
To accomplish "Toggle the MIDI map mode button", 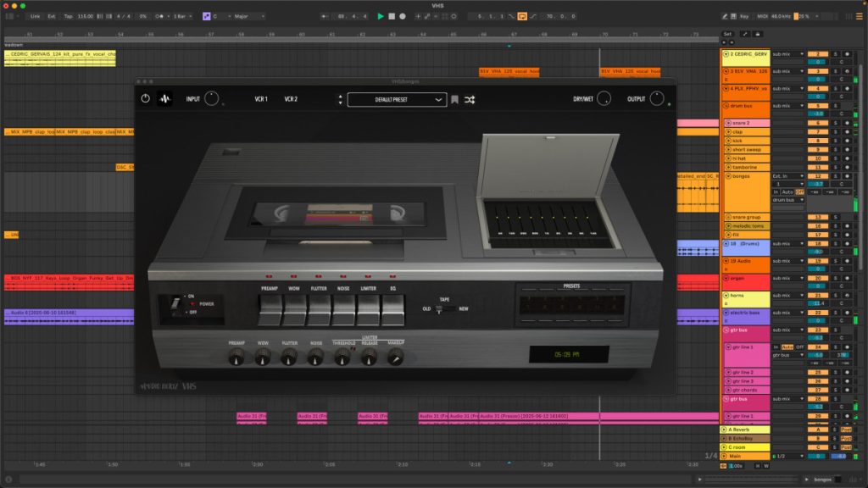I will [x=762, y=17].
